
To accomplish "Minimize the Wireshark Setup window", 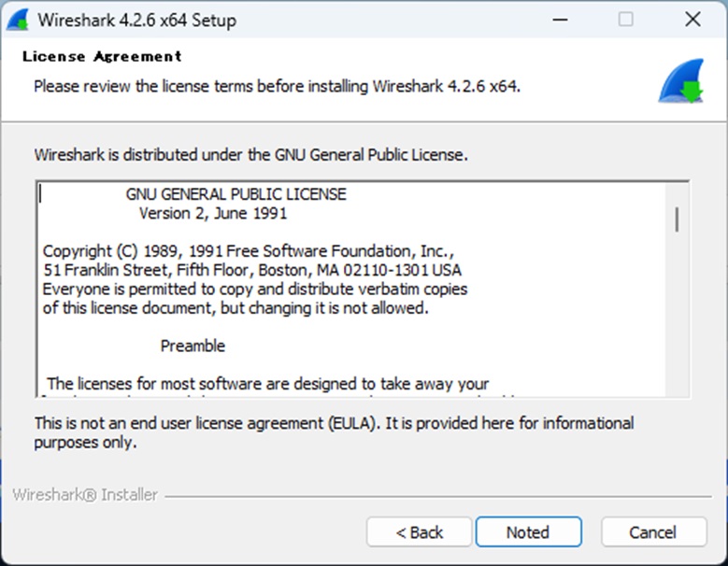I will coord(559,20).
